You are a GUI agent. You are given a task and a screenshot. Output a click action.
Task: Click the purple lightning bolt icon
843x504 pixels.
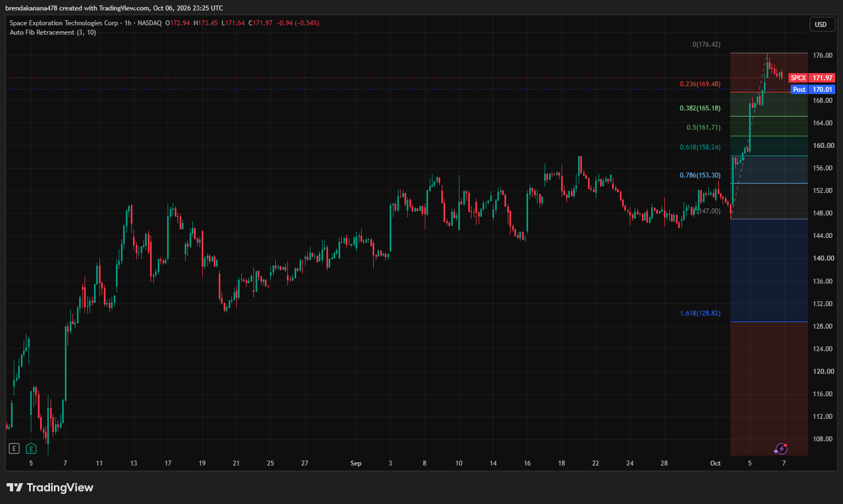[x=781, y=449]
